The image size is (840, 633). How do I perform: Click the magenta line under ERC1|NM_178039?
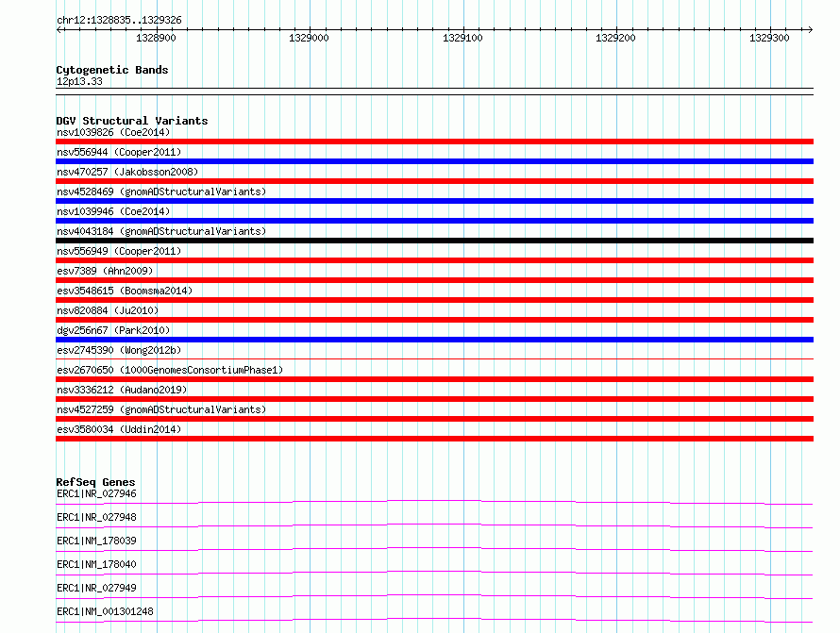[x=434, y=549]
